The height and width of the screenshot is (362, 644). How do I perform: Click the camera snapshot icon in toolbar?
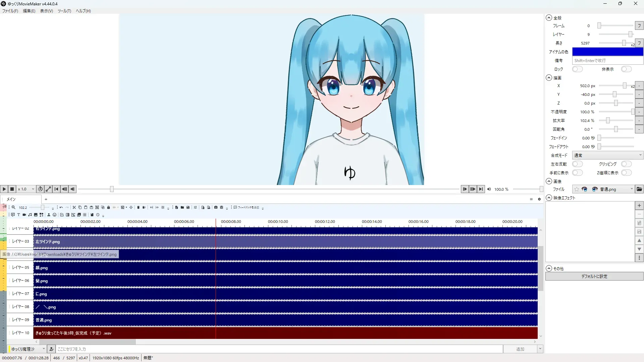(x=216, y=207)
